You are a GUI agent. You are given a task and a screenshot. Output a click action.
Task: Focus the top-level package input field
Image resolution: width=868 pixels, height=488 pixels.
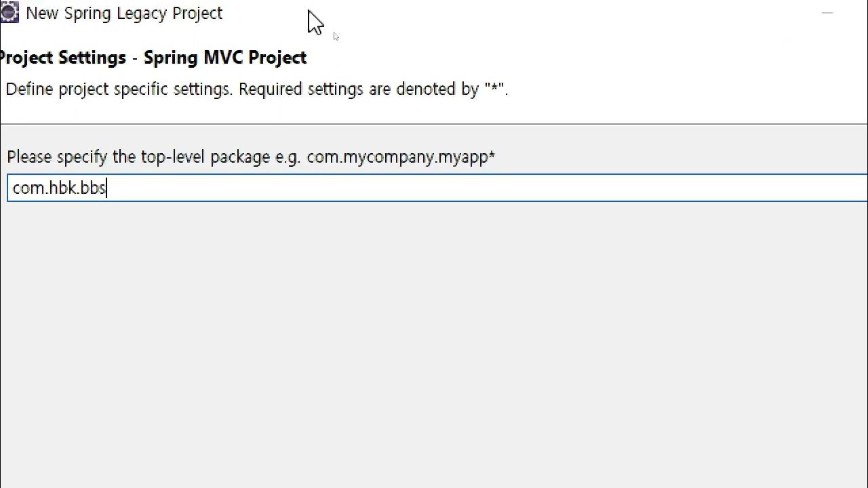coord(434,188)
